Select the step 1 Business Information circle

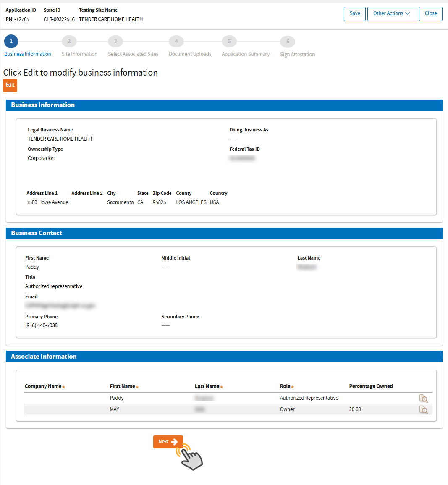[x=11, y=41]
